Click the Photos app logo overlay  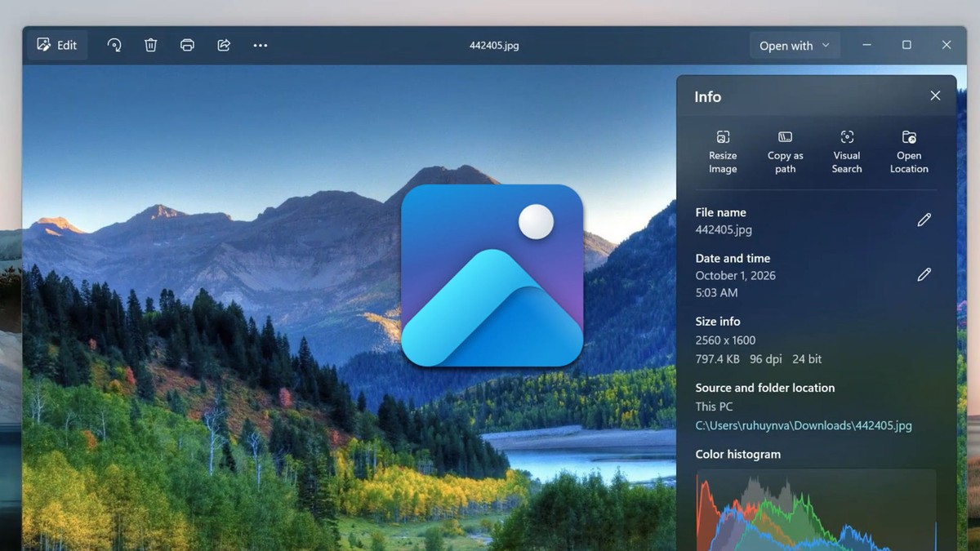tap(492, 275)
